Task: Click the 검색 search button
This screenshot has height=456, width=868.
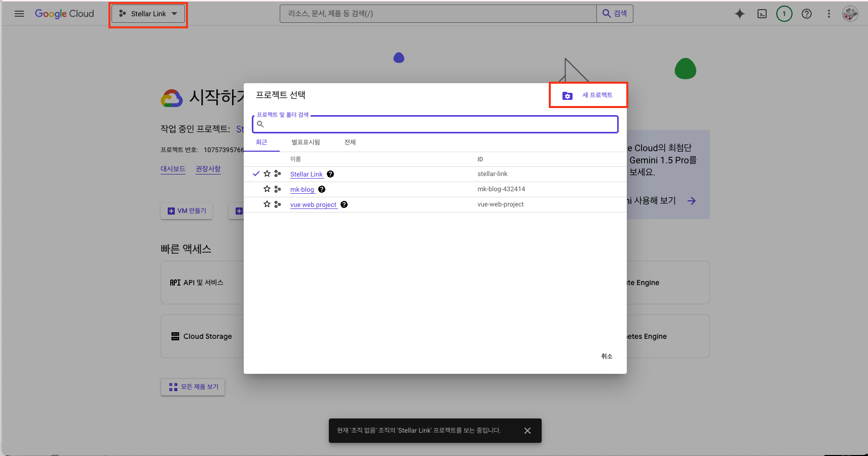Action: 615,14
